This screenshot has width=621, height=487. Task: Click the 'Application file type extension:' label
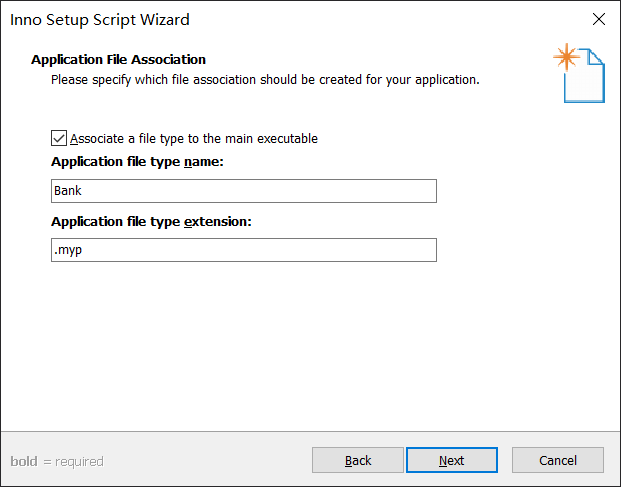(151, 221)
